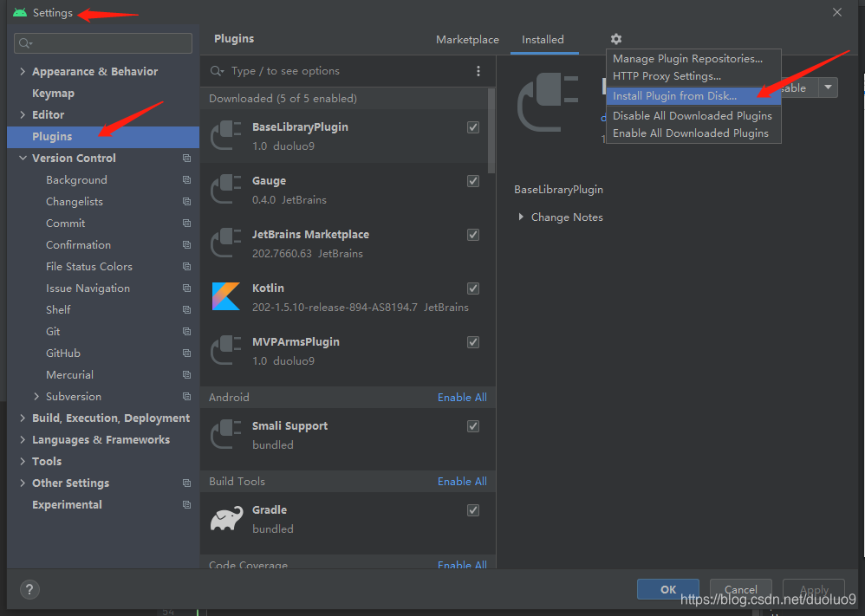This screenshot has width=865, height=616.
Task: Click the project-level icon beside Mercurial
Action: [x=187, y=375]
